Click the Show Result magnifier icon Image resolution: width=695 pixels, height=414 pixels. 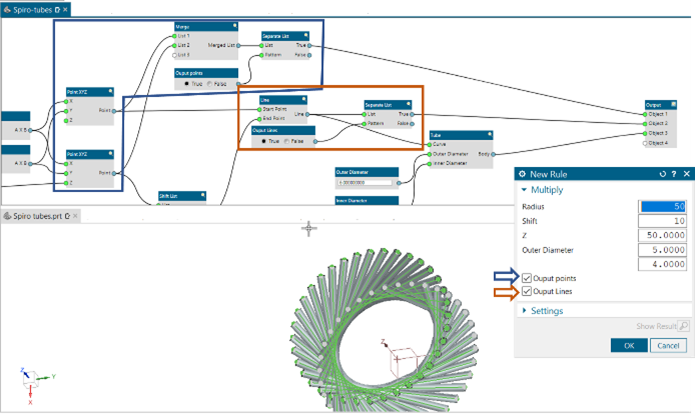(683, 326)
